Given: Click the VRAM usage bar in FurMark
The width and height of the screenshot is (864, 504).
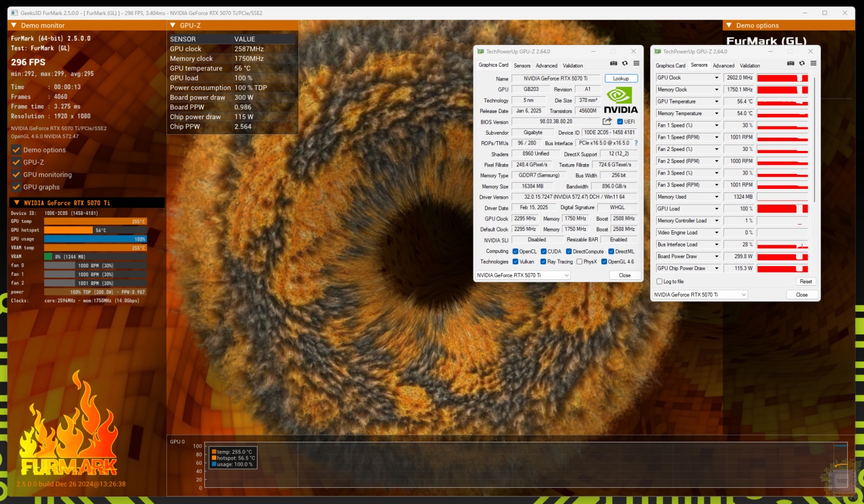Looking at the screenshot, I should coord(96,257).
